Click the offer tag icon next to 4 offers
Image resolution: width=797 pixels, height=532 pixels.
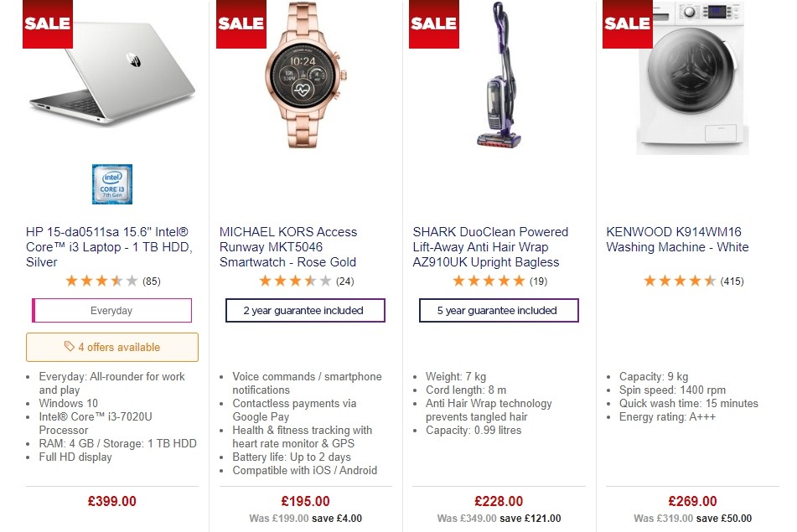click(71, 347)
